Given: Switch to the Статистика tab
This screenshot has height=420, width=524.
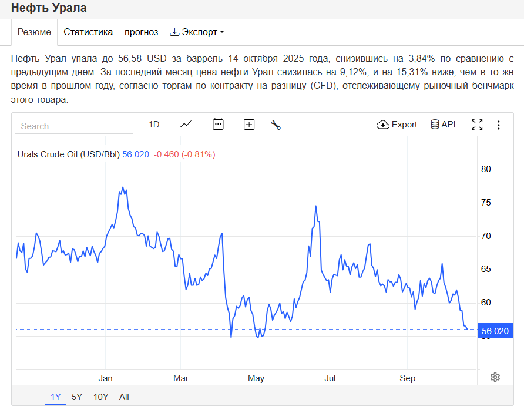Looking at the screenshot, I should click(88, 32).
